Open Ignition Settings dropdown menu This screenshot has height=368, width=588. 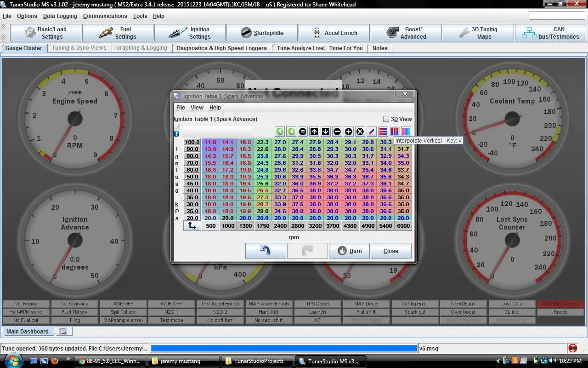(x=190, y=33)
